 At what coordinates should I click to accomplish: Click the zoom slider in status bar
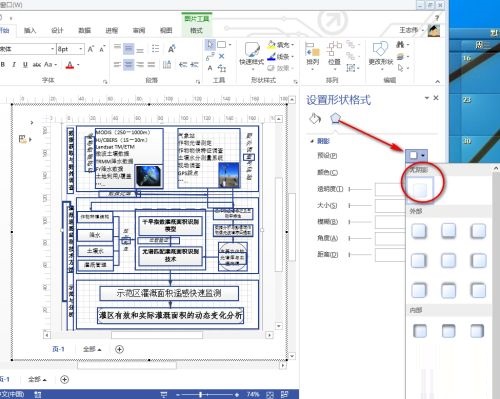[207, 395]
